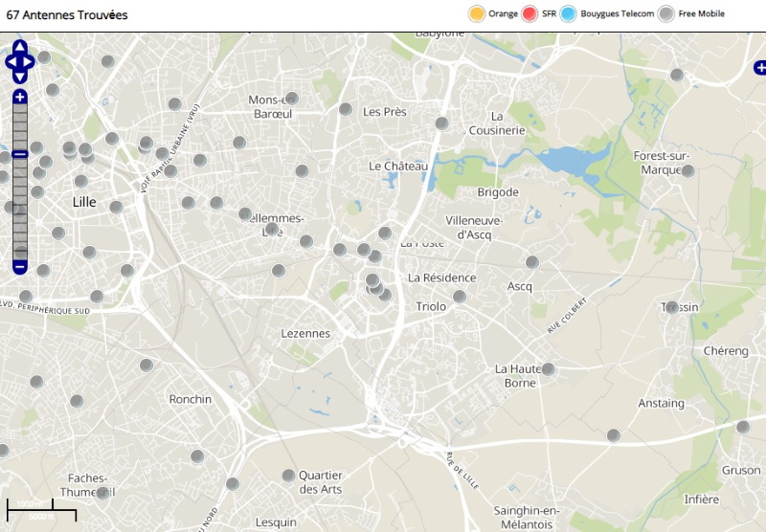Screen dimensions: 766x532
Task: Select the antenna marker at La Haute Borne
Action: (548, 369)
